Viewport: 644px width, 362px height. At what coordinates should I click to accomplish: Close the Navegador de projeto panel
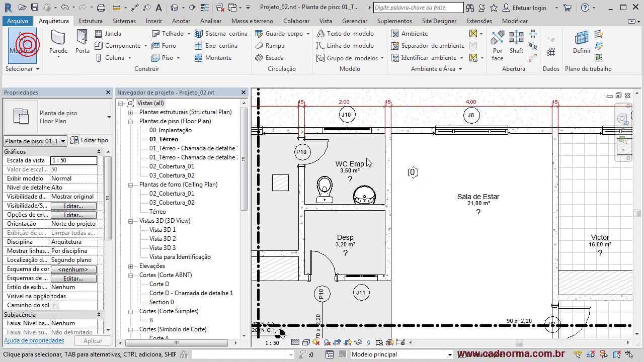pyautogui.click(x=244, y=93)
